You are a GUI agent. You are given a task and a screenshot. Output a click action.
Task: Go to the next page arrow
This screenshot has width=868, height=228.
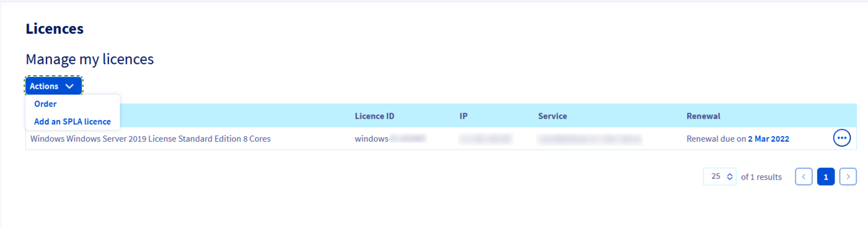(848, 176)
